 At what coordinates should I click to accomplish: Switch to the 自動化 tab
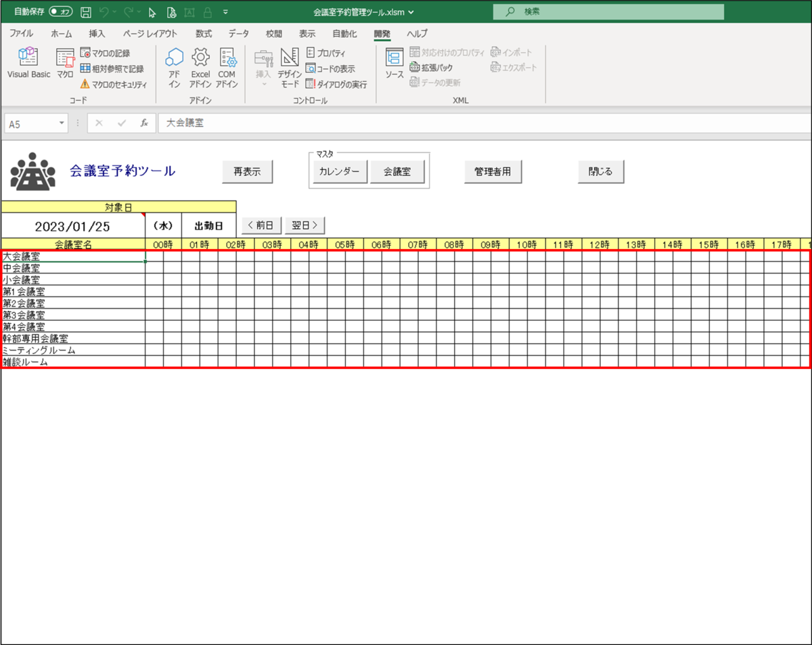click(x=344, y=33)
